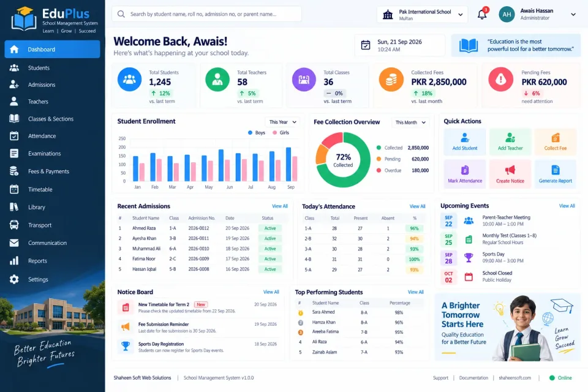Click the Girls legend color dot
The image size is (588, 392).
[275, 132]
